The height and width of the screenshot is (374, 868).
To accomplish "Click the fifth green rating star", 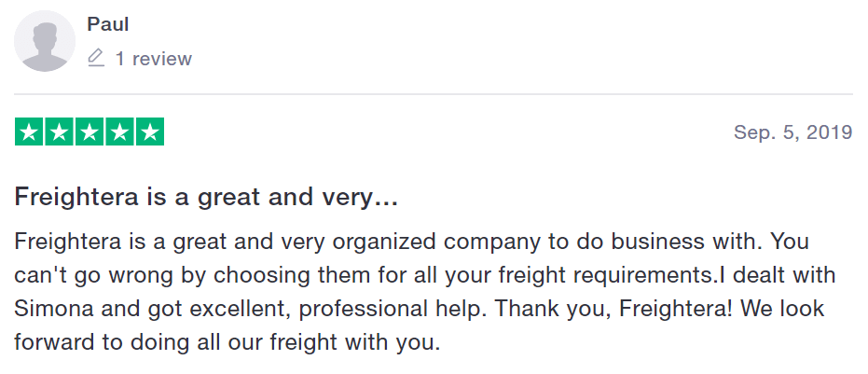I will coord(150,132).
